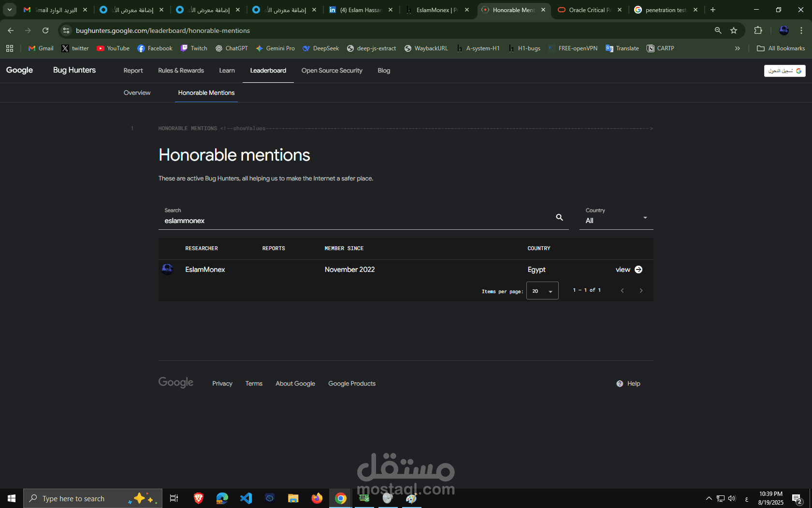Open the Gmail bookmark
This screenshot has width=812, height=508.
tap(41, 48)
